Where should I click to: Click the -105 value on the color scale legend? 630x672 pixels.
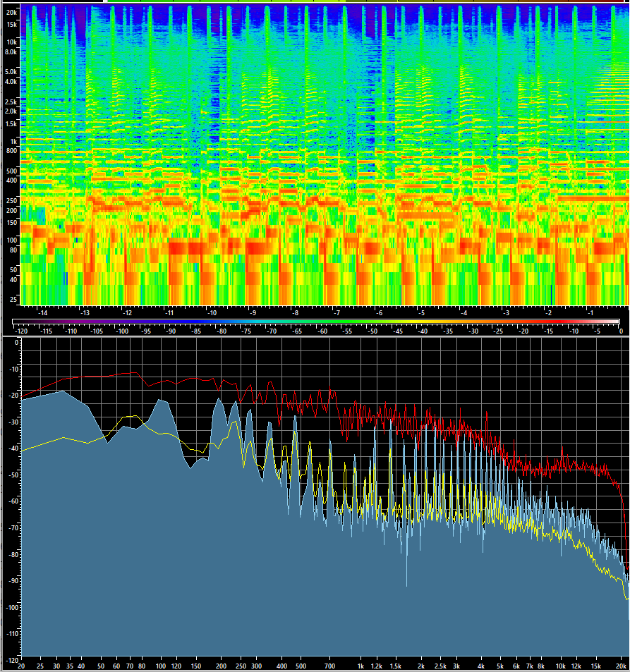point(96,331)
